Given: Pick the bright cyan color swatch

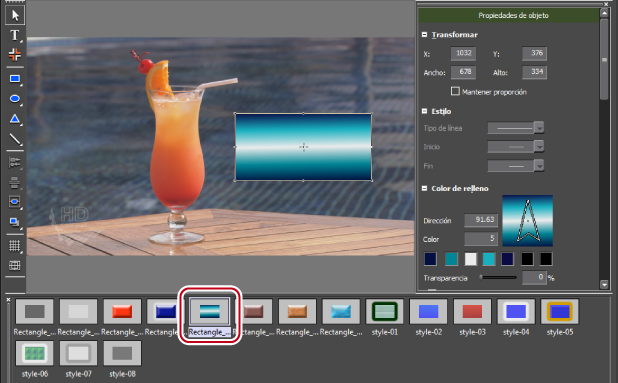Looking at the screenshot, I should pyautogui.click(x=489, y=259).
